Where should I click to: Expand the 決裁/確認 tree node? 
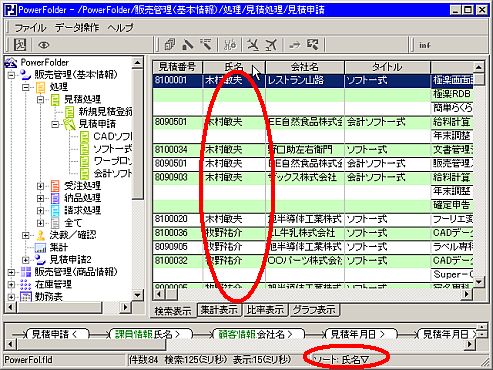point(26,235)
